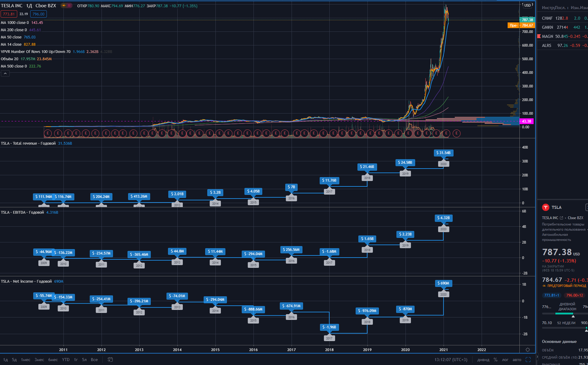
Task: Select the YTD time range
Action: pyautogui.click(x=66, y=360)
